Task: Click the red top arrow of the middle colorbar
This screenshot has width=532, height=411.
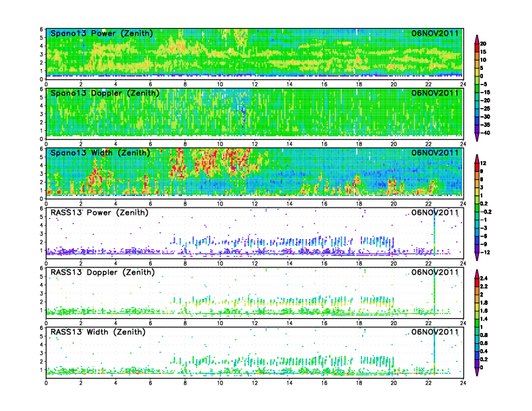Action: pyautogui.click(x=477, y=158)
